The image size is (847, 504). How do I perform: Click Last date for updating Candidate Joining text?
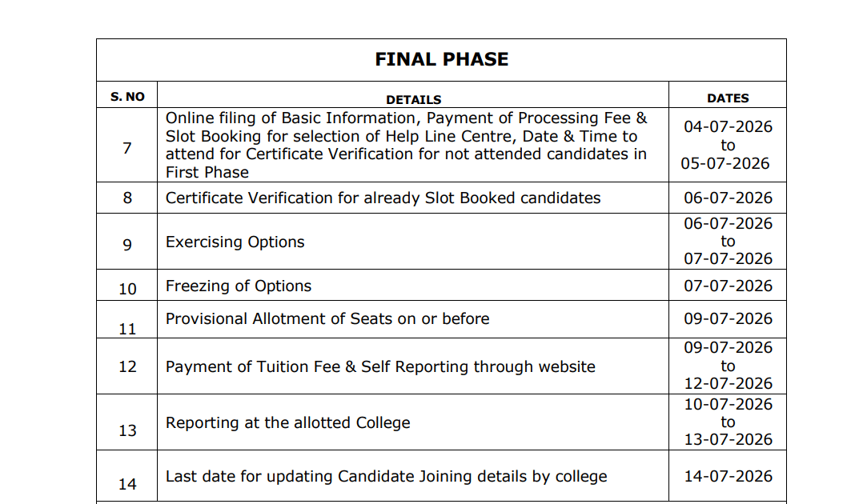point(386,477)
